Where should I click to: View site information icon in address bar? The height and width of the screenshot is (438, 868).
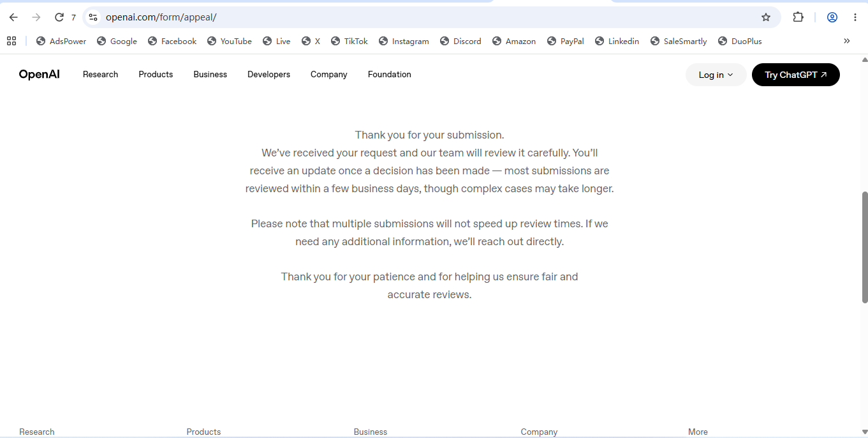coord(93,17)
